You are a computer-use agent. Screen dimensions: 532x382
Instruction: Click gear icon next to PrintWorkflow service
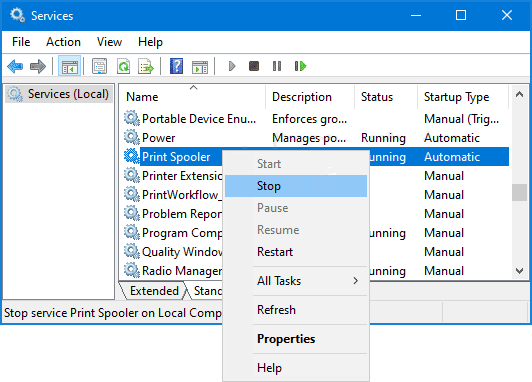(132, 194)
